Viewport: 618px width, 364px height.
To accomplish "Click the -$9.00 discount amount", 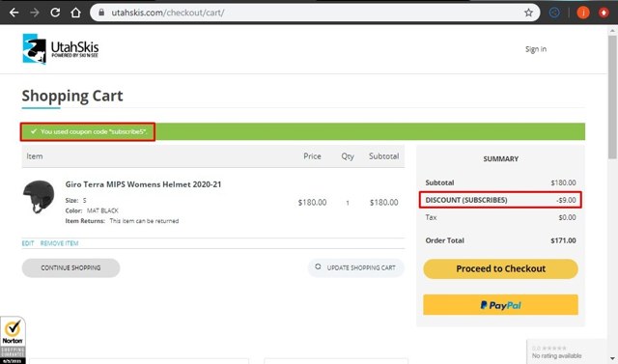I will tap(566, 200).
